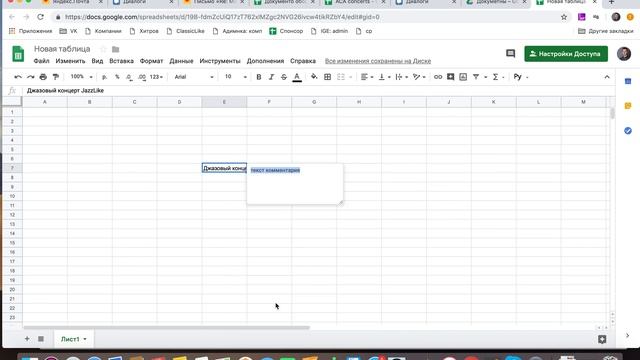Viewport: 640px width, 360px height.
Task: Insert a chart from toolbar
Action: (x=463, y=77)
